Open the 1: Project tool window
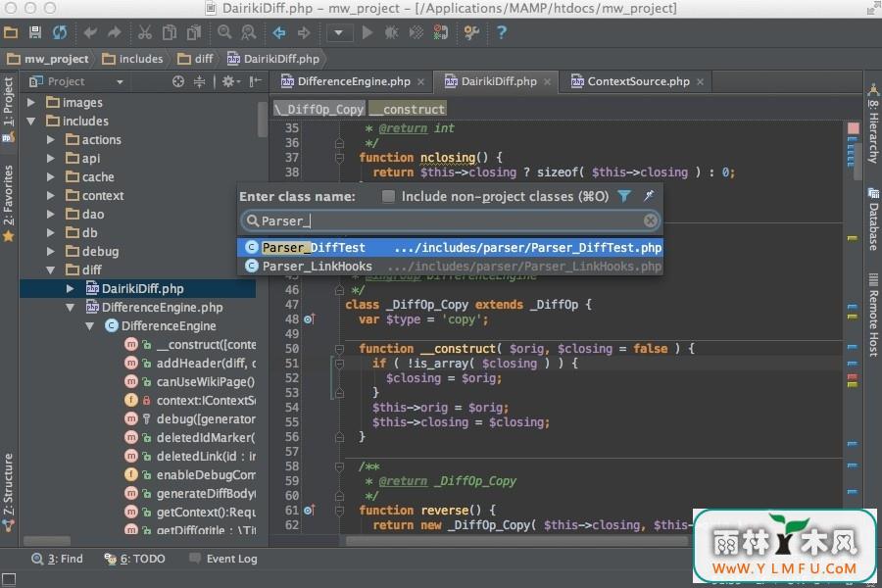 [8, 109]
